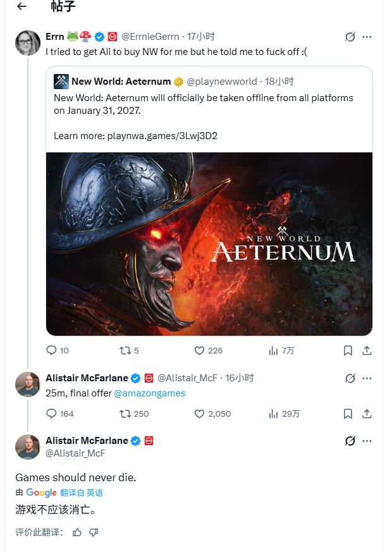
Task: Open Errn's profile avatar
Action: click(28, 42)
